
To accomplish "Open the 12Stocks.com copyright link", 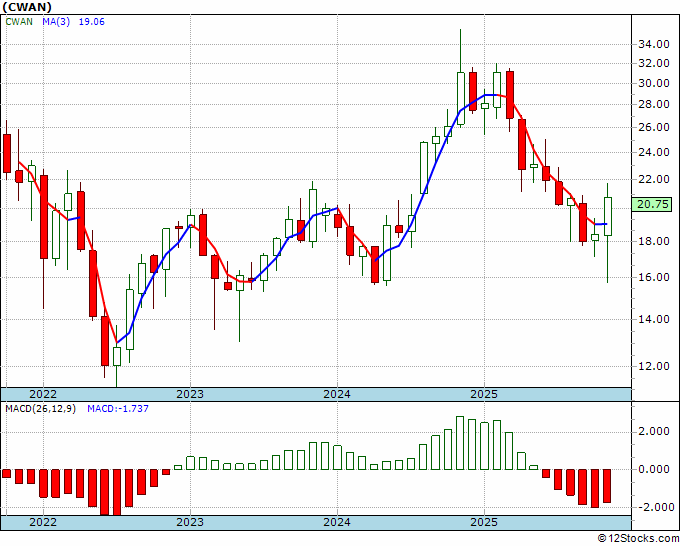I will pos(638,539).
